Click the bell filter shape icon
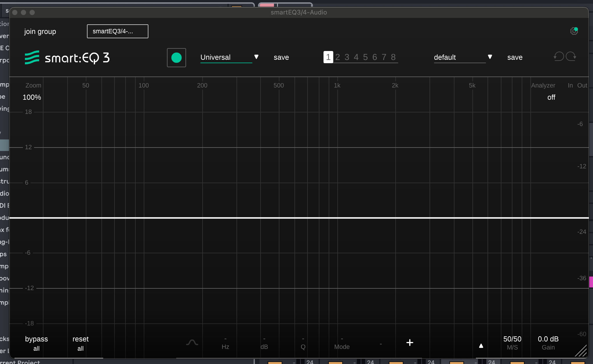Screen dimensions: 593x364 point(192,343)
